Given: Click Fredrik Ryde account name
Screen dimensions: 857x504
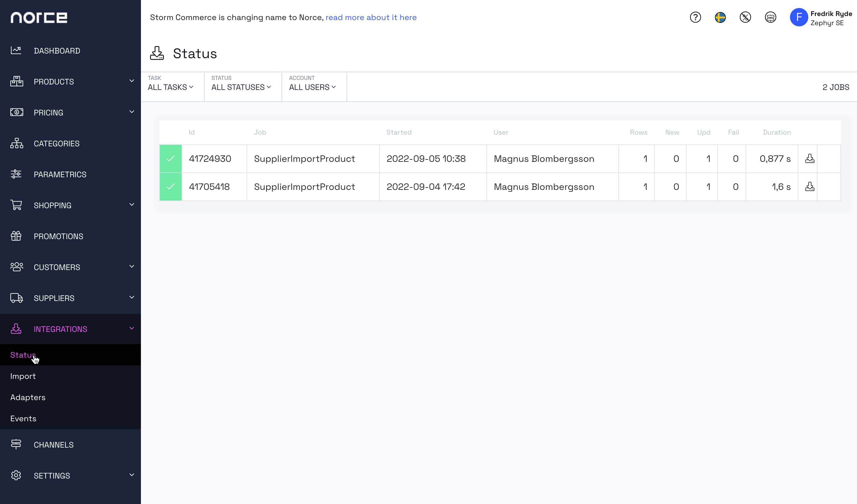Looking at the screenshot, I should (x=831, y=14).
